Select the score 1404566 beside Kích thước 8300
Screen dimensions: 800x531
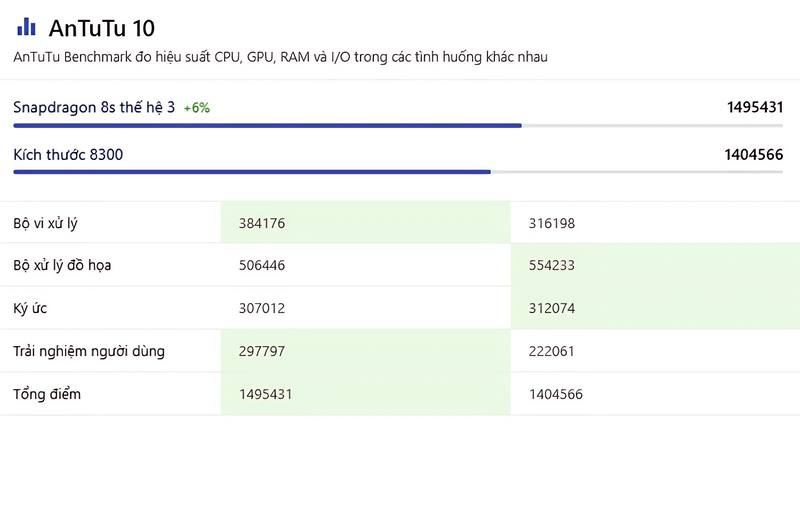pyautogui.click(x=754, y=155)
